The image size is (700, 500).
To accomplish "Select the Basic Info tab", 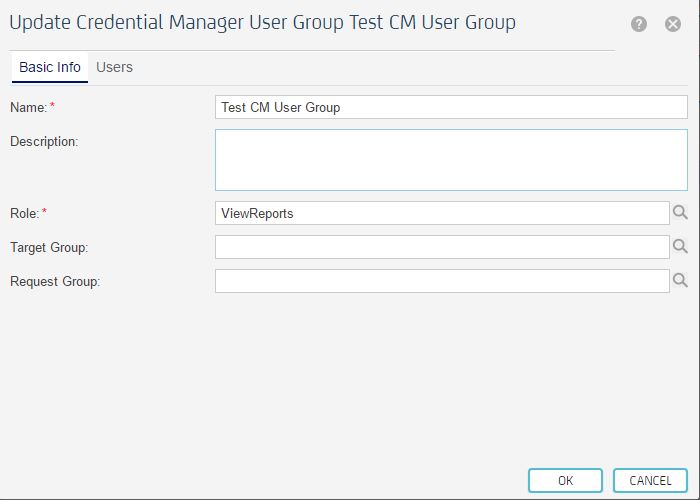I will [x=50, y=67].
